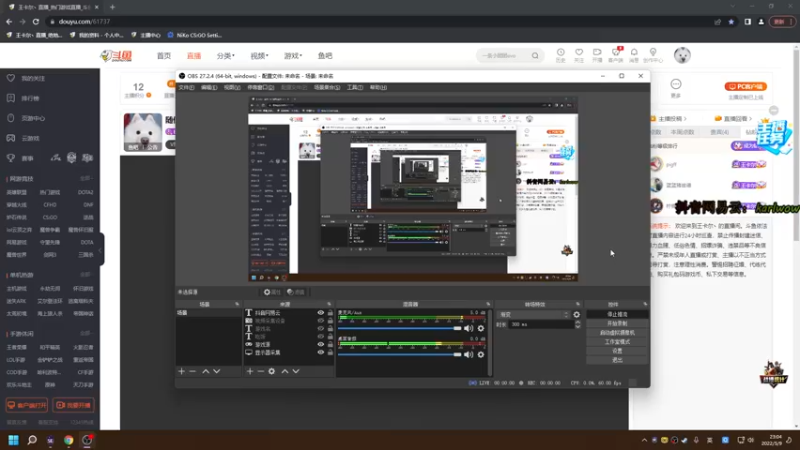
Task: Click the Douyu search magnifier icon
Action: point(535,56)
